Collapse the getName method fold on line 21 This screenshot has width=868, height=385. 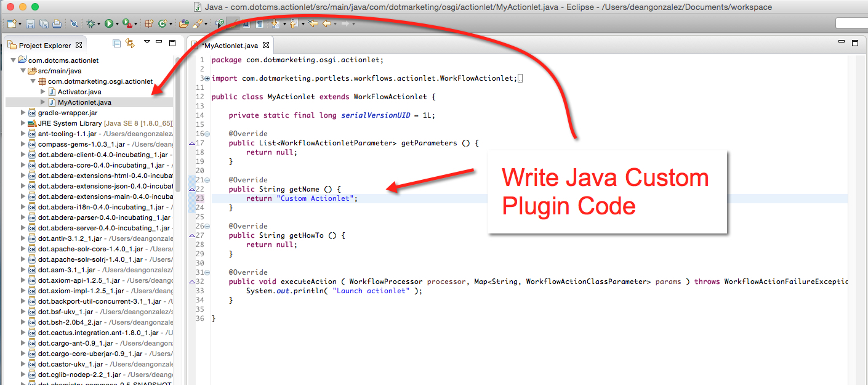[x=207, y=180]
